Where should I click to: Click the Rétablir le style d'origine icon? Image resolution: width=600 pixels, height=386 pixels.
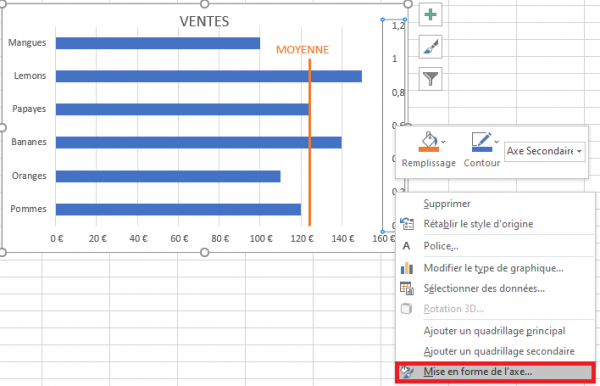tap(407, 223)
